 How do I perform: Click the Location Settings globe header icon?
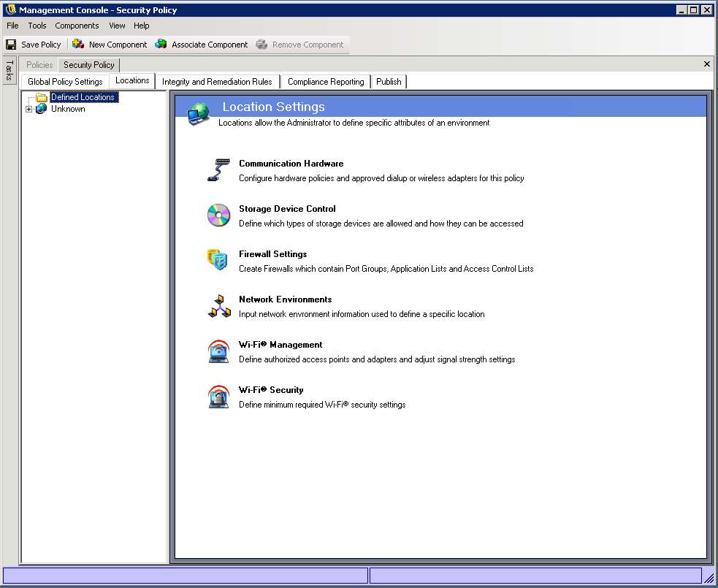click(x=199, y=114)
